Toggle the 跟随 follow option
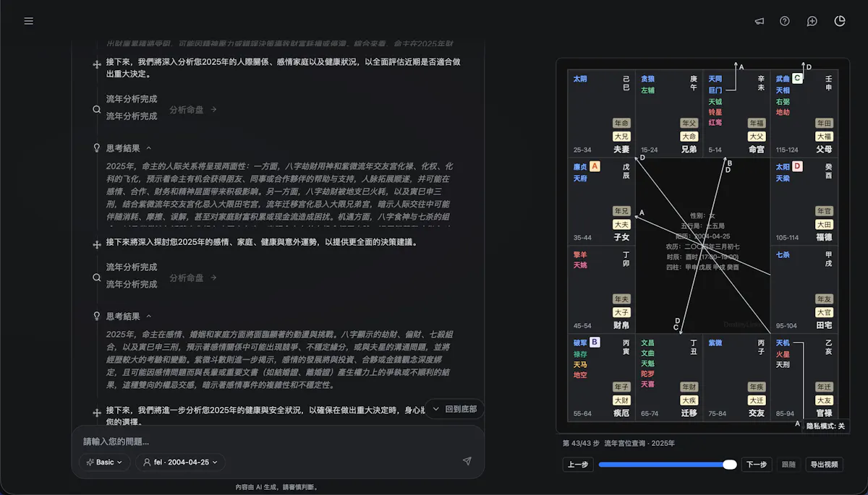Viewport: 868px width, 495px height. (788, 465)
